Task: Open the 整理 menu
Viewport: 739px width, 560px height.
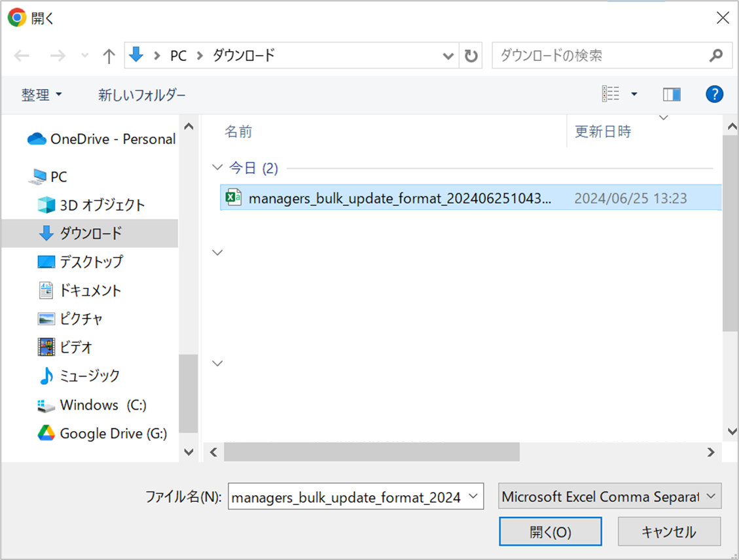Action: pyautogui.click(x=42, y=95)
